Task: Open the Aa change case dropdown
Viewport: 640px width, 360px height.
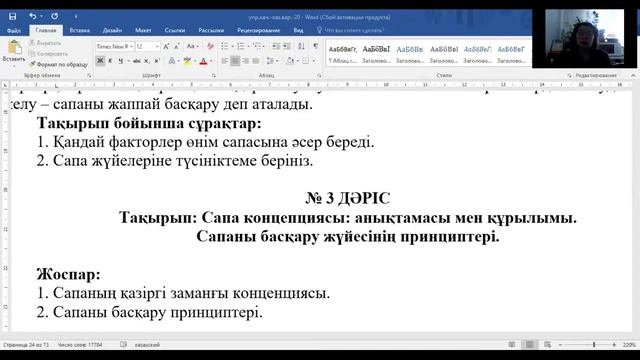Action: pyautogui.click(x=192, y=47)
